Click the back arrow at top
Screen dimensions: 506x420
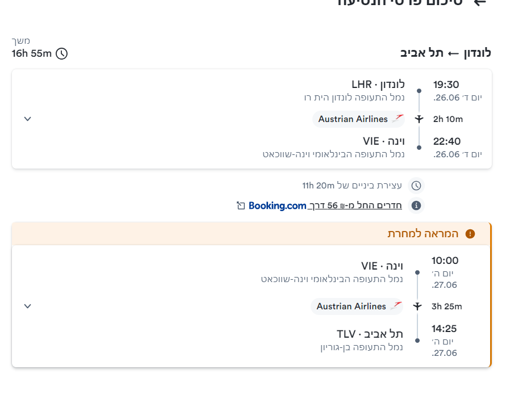(480, 2)
